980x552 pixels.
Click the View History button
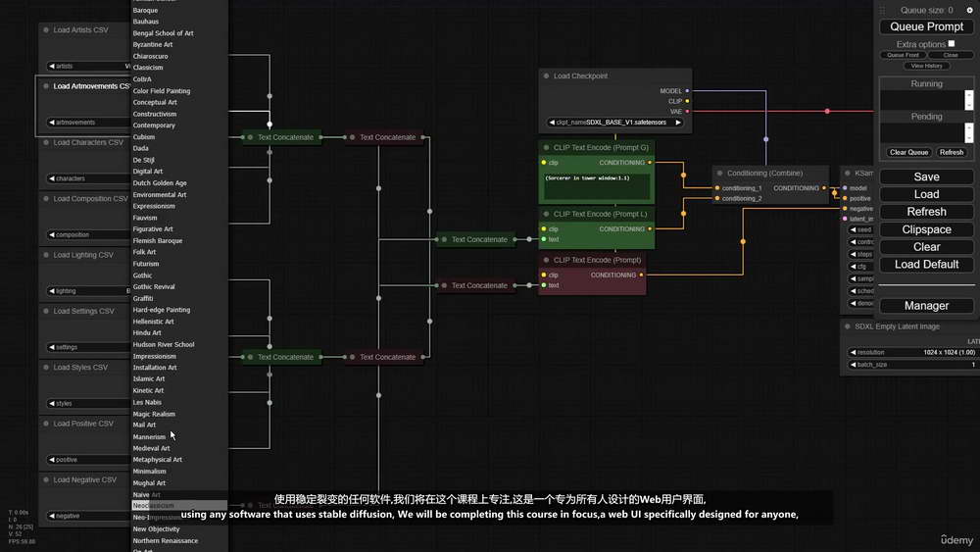pos(926,66)
